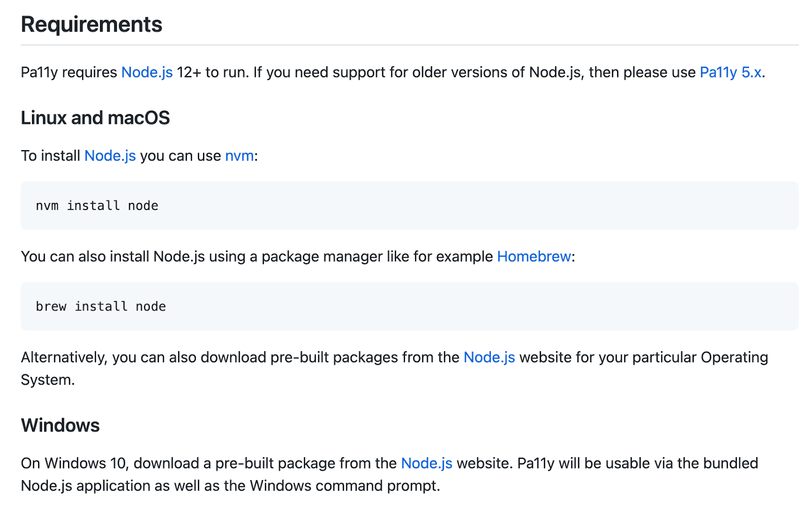Click the Node.js link in the Windows paragraph
Viewport: 812px width, 511px height.
(x=426, y=463)
